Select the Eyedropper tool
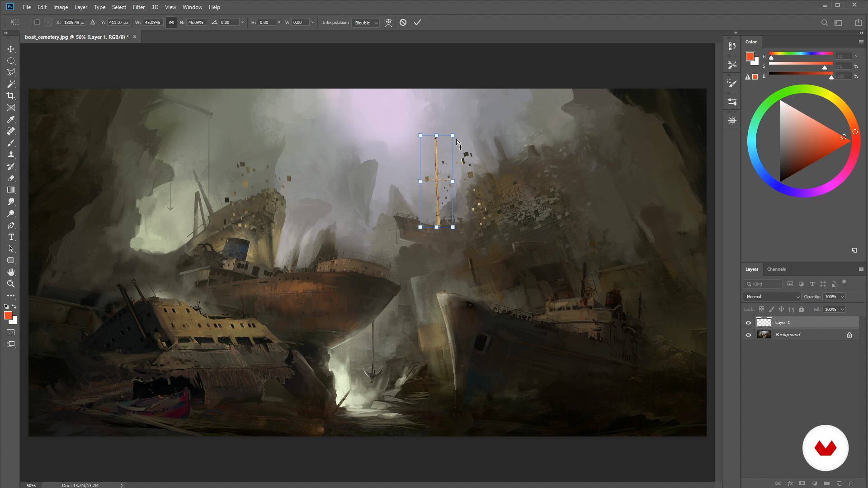Image resolution: width=868 pixels, height=488 pixels. pyautogui.click(x=11, y=119)
